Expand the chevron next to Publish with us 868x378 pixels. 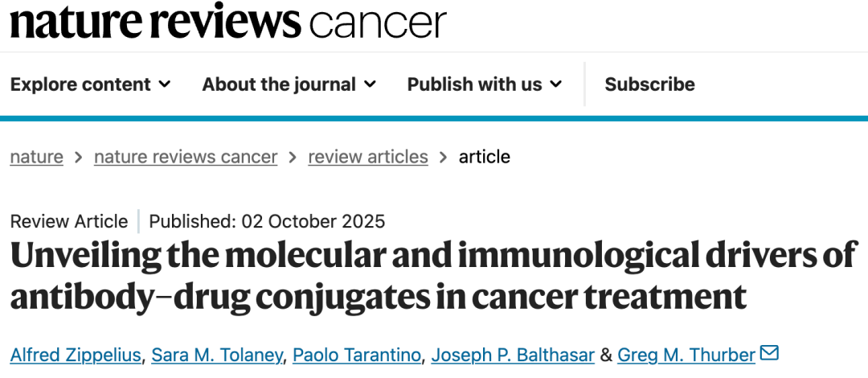[556, 84]
